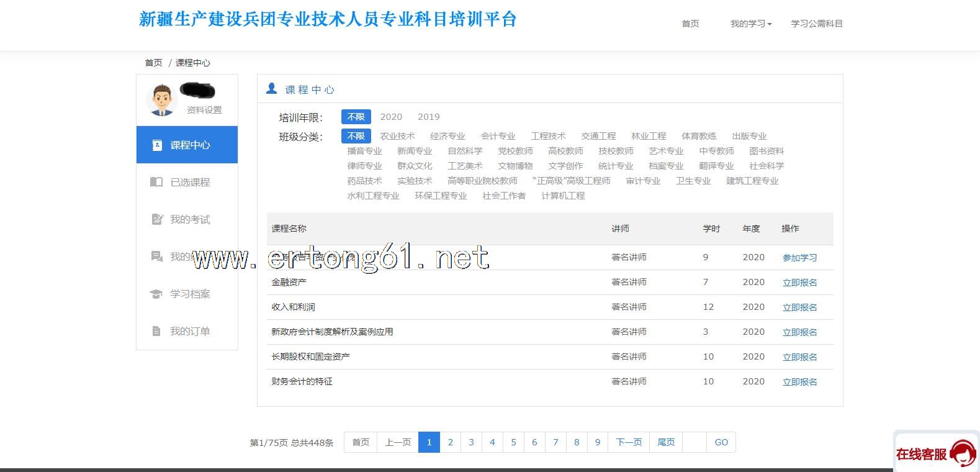Go to 首页 in top navigation

[x=690, y=24]
